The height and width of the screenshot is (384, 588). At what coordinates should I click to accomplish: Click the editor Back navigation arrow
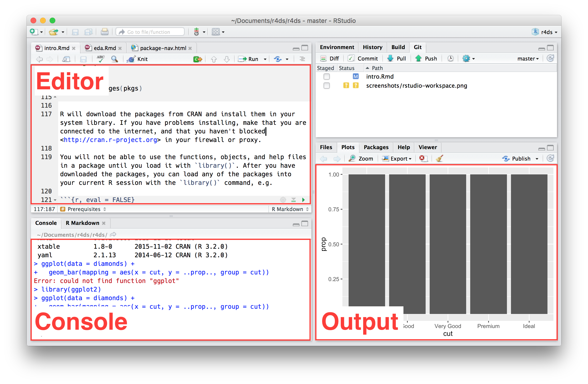coord(39,59)
